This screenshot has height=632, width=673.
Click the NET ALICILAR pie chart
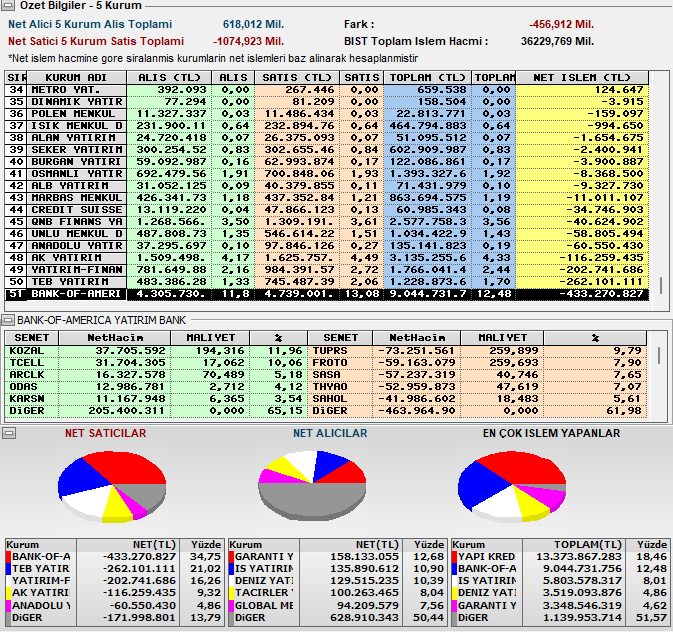pos(312,485)
